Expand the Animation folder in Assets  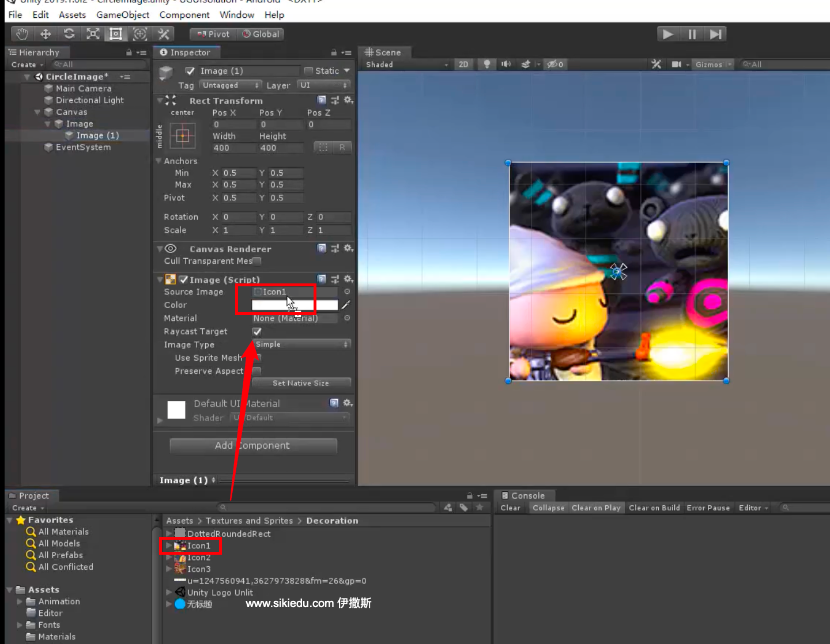pyautogui.click(x=20, y=601)
